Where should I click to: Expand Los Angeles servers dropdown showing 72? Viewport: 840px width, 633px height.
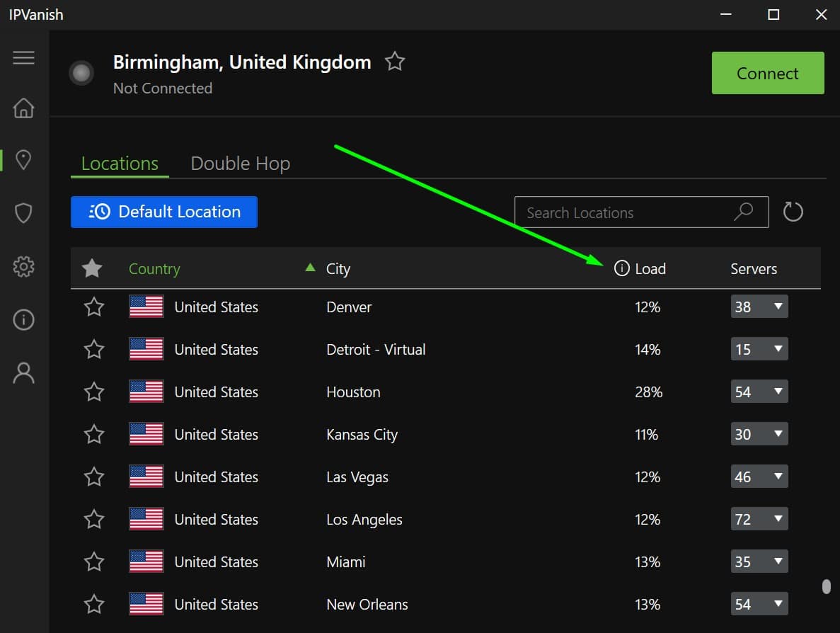(759, 519)
